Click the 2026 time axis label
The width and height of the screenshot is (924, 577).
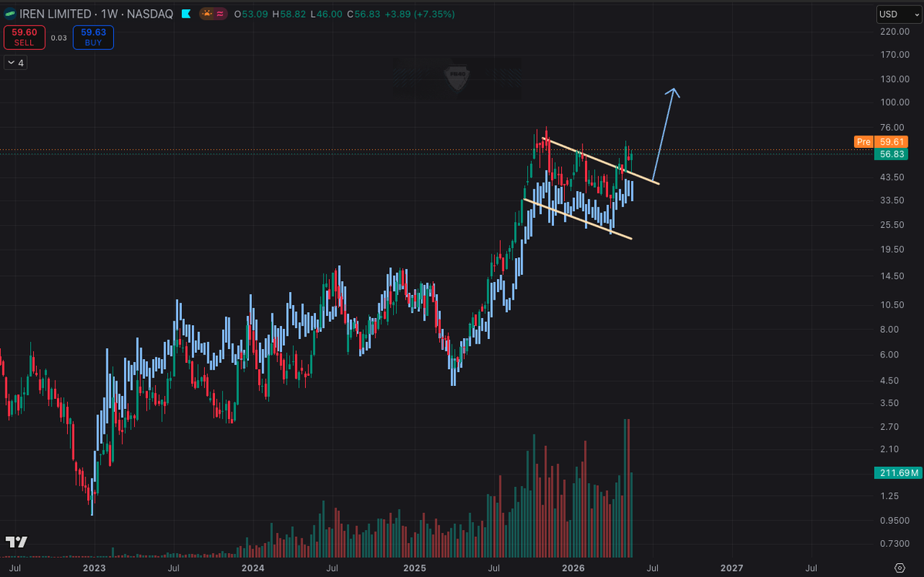pyautogui.click(x=573, y=569)
